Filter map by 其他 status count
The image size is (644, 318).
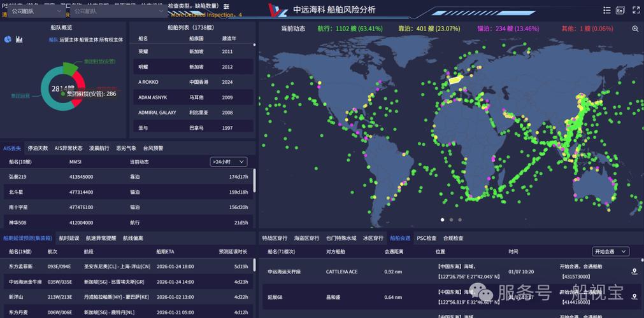click(x=587, y=29)
